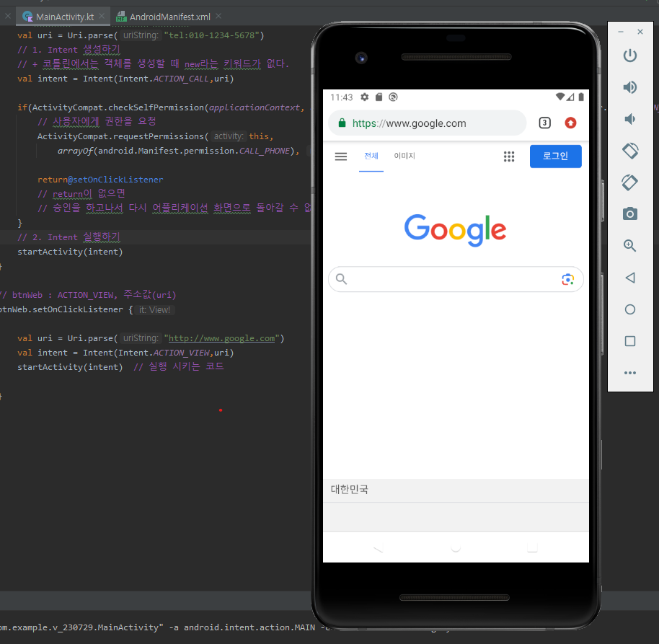
Task: Click the Google Lens camera icon in search box
Action: click(x=568, y=279)
